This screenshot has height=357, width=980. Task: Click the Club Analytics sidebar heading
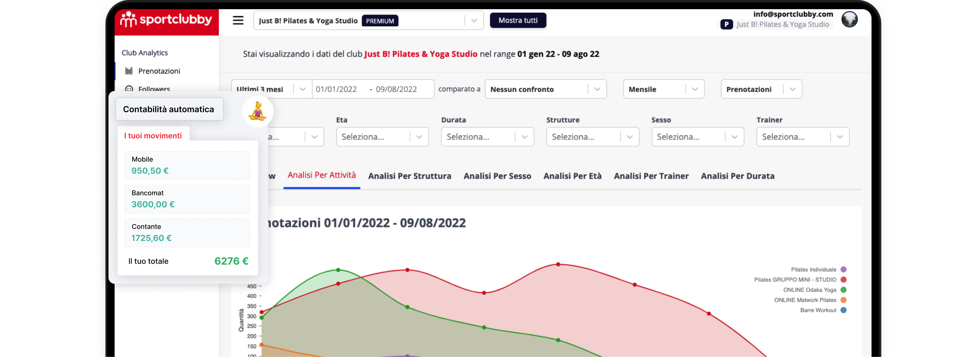coord(145,53)
